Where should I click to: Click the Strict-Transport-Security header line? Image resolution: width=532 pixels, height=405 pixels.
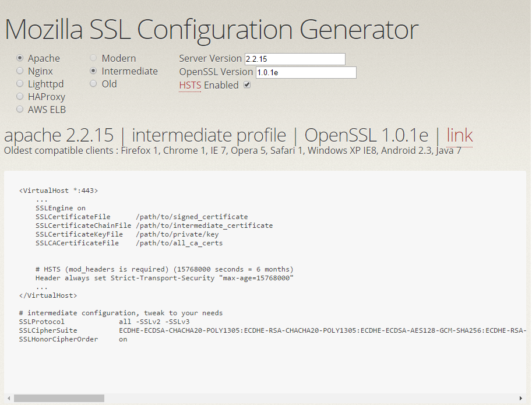coord(164,278)
